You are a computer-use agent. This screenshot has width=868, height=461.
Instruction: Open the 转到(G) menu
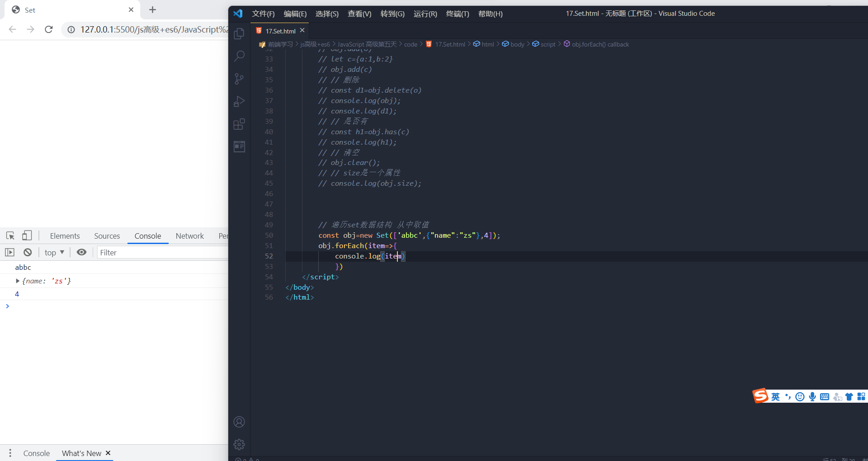point(392,14)
